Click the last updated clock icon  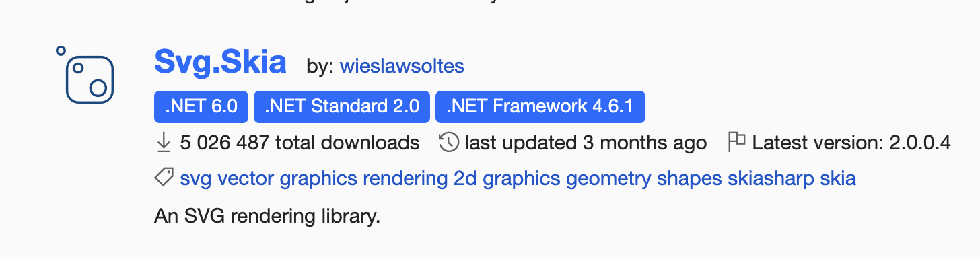[449, 143]
